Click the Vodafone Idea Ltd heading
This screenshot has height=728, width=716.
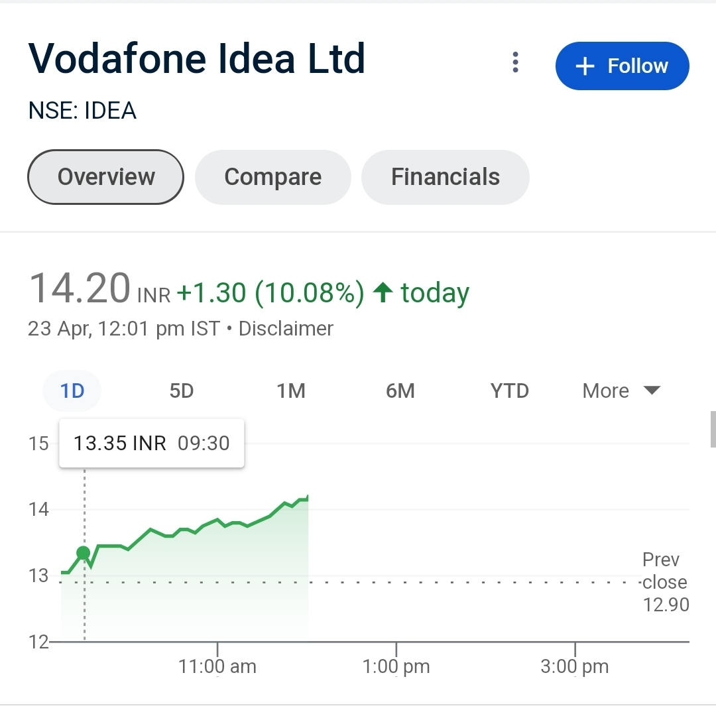[197, 58]
